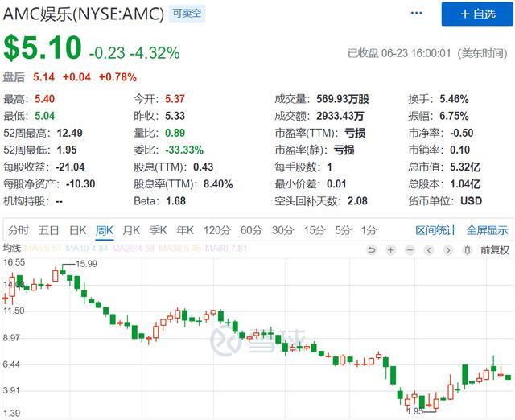Pan chart right with arrow icon
The image size is (515, 420).
click(448, 250)
